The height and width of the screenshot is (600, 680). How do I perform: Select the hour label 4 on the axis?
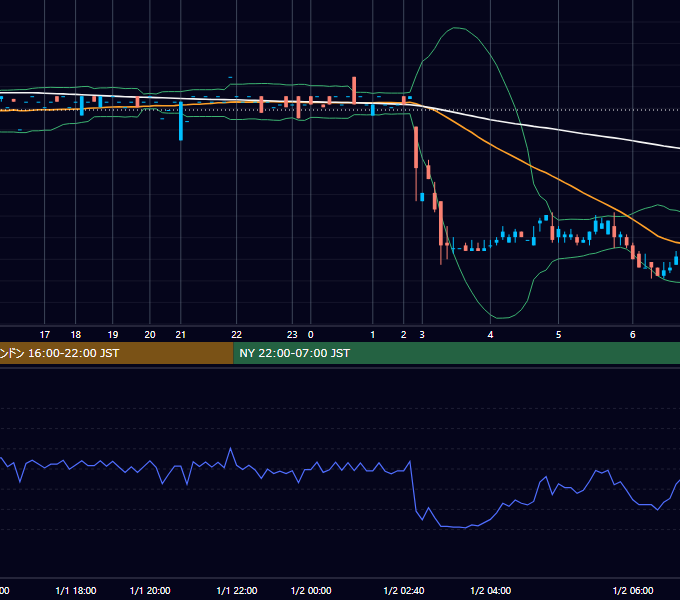[x=490, y=335]
